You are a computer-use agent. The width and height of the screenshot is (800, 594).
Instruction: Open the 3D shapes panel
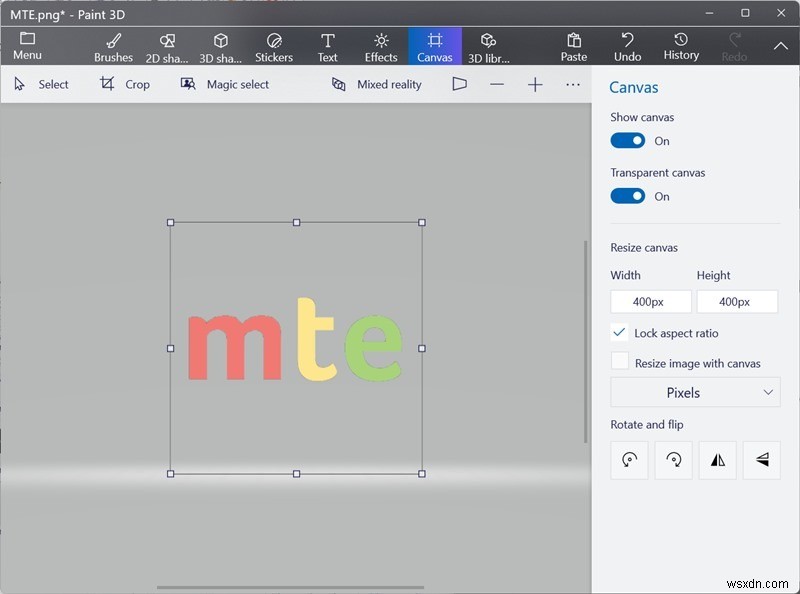click(220, 45)
